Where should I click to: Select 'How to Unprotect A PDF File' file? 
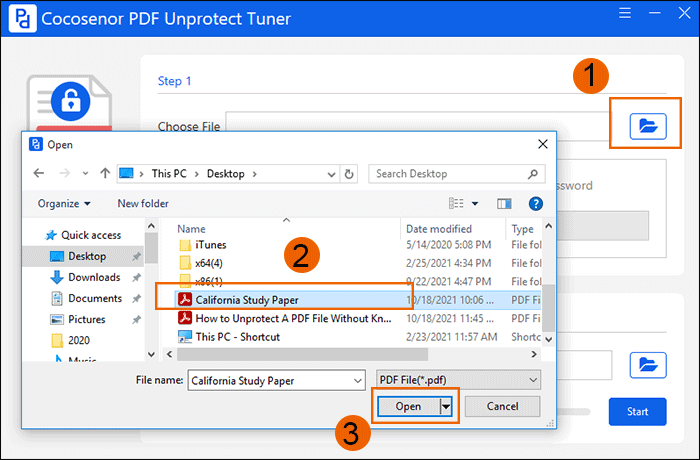285,318
